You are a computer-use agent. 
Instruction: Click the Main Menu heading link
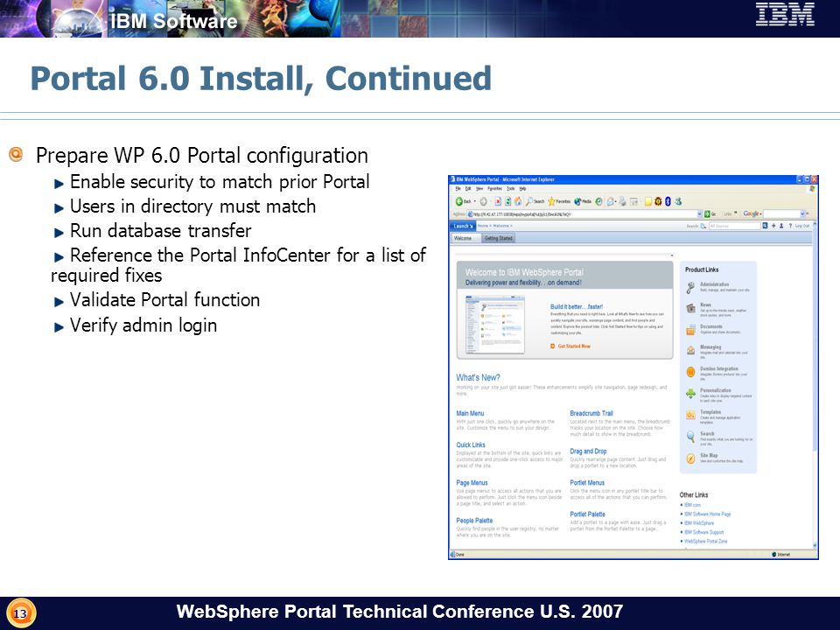[470, 413]
